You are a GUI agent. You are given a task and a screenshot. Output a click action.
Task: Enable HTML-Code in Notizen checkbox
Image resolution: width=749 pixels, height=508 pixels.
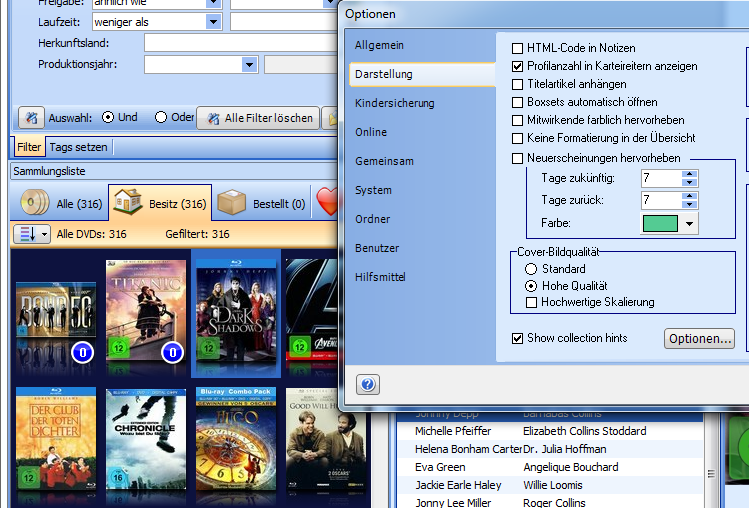point(517,48)
